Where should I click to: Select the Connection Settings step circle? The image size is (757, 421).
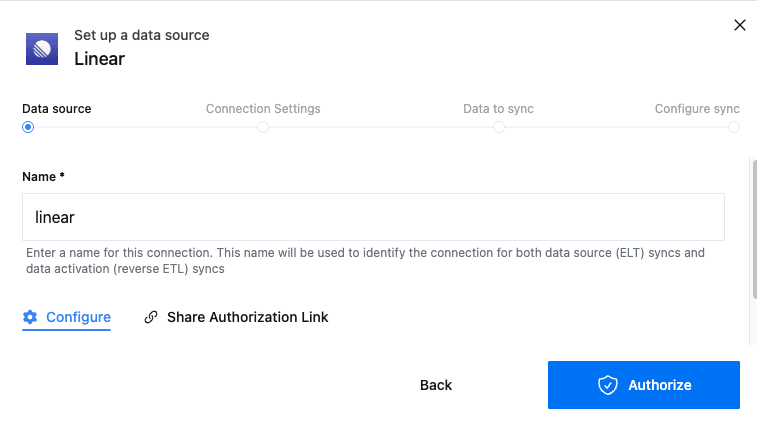pyautogui.click(x=263, y=127)
